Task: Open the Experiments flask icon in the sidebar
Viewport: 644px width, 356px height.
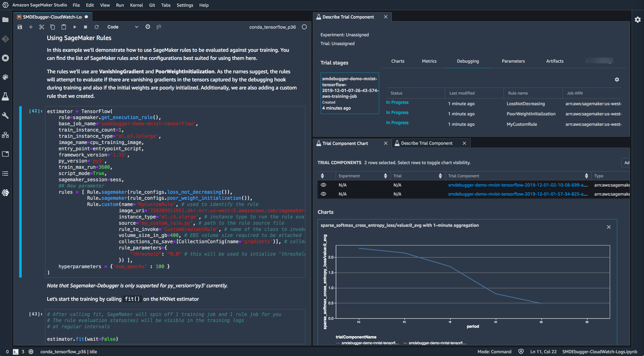Action: click(6, 96)
